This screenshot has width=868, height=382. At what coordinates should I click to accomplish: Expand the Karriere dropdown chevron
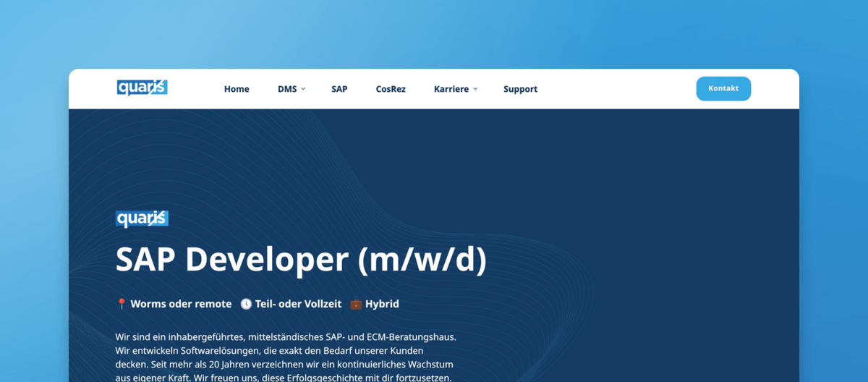coord(475,89)
